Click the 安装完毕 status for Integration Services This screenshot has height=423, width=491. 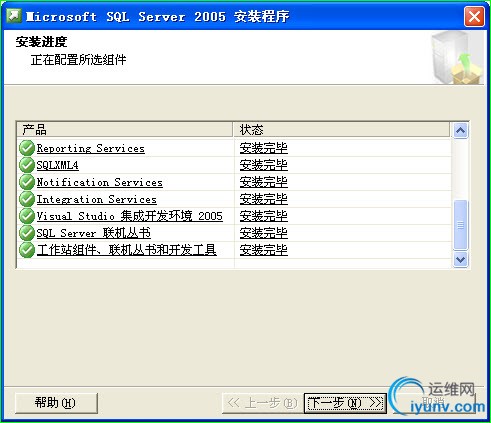point(264,199)
